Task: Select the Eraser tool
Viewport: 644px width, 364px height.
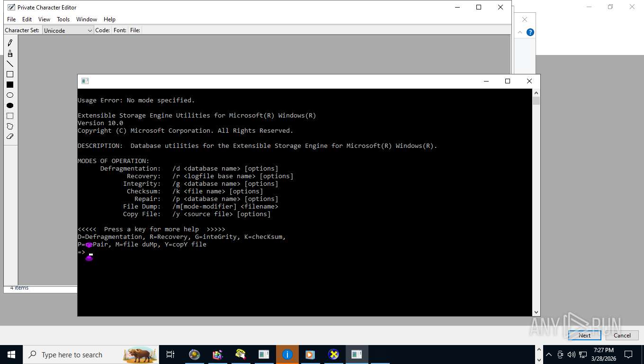Action: (x=10, y=136)
